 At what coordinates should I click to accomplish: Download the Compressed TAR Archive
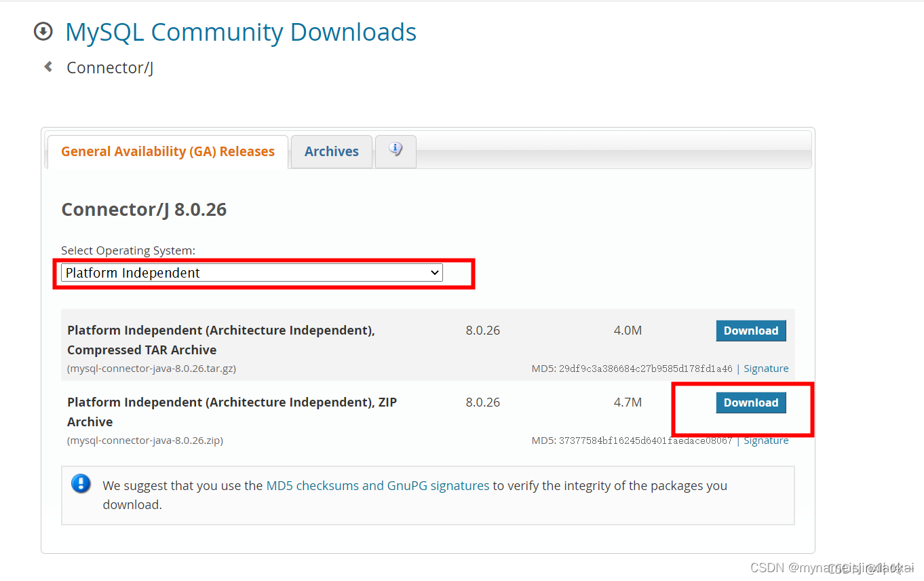pos(751,331)
